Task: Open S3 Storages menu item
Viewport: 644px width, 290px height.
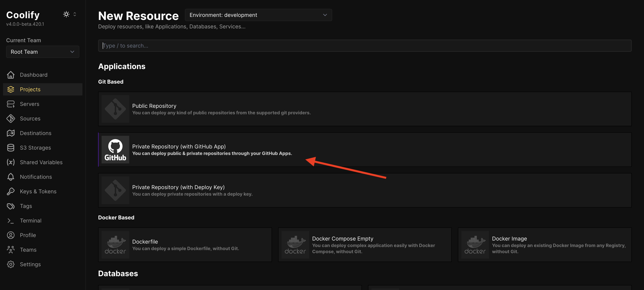Action: 43,148
